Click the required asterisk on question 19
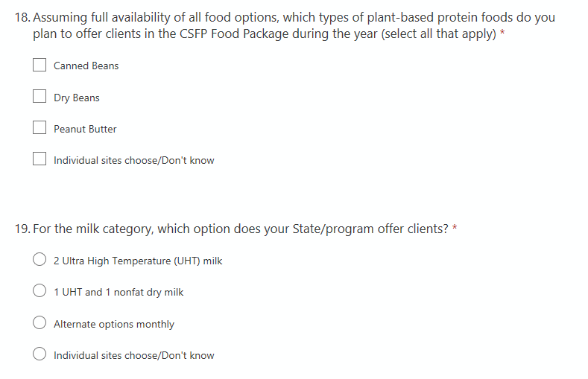 click(455, 229)
